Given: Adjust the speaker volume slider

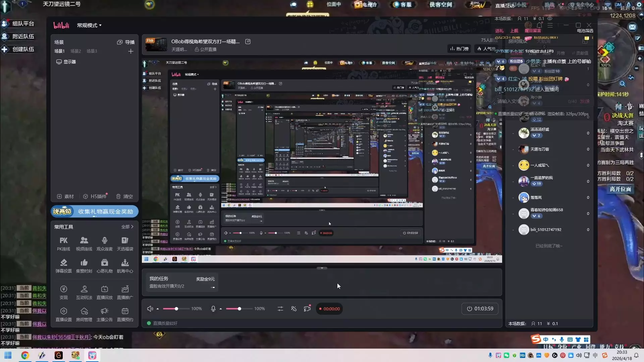Looking at the screenshot, I should click(x=176, y=309).
